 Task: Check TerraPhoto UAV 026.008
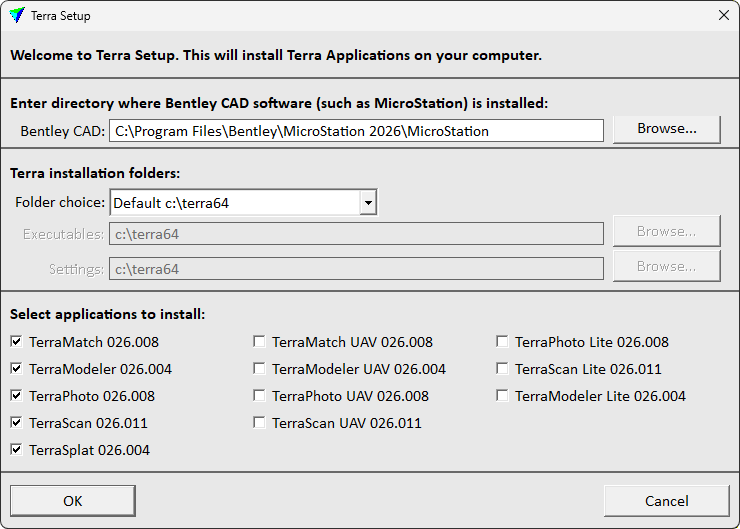click(259, 395)
